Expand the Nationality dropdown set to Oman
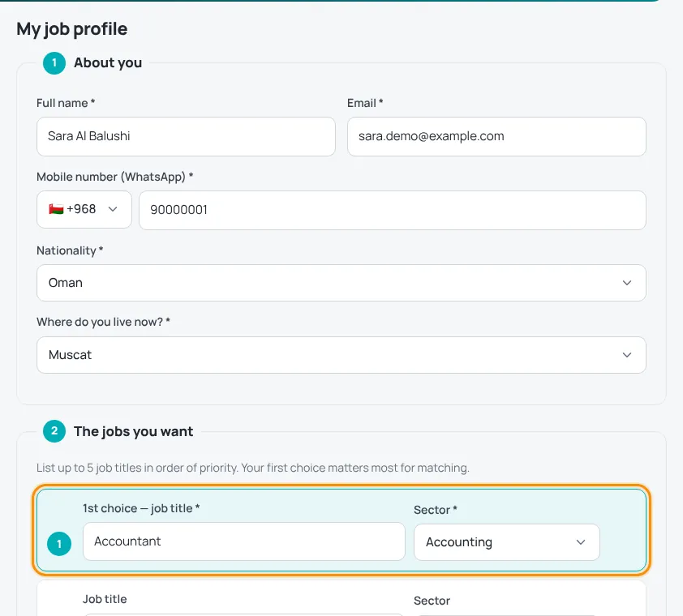The image size is (683, 616). [341, 283]
